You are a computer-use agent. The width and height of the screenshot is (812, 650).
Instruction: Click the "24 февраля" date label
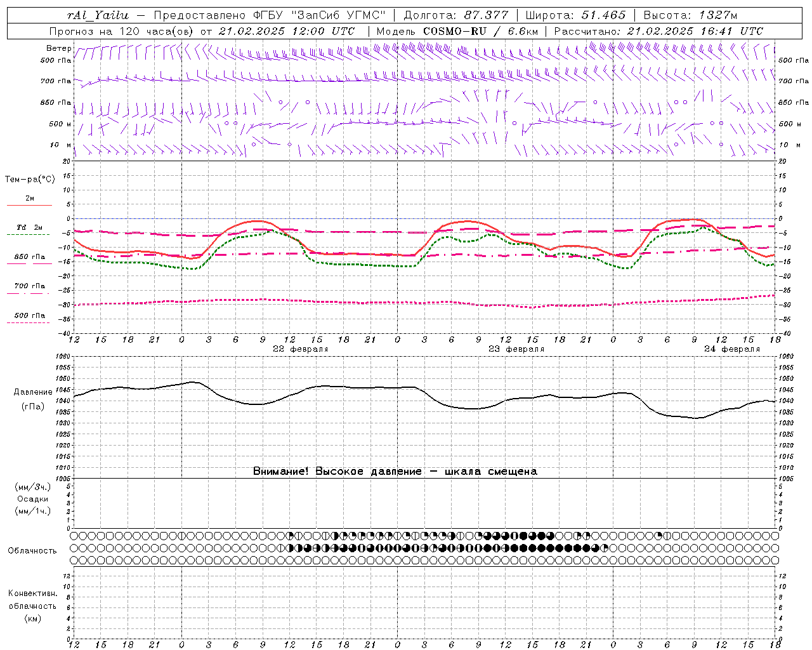click(x=732, y=349)
